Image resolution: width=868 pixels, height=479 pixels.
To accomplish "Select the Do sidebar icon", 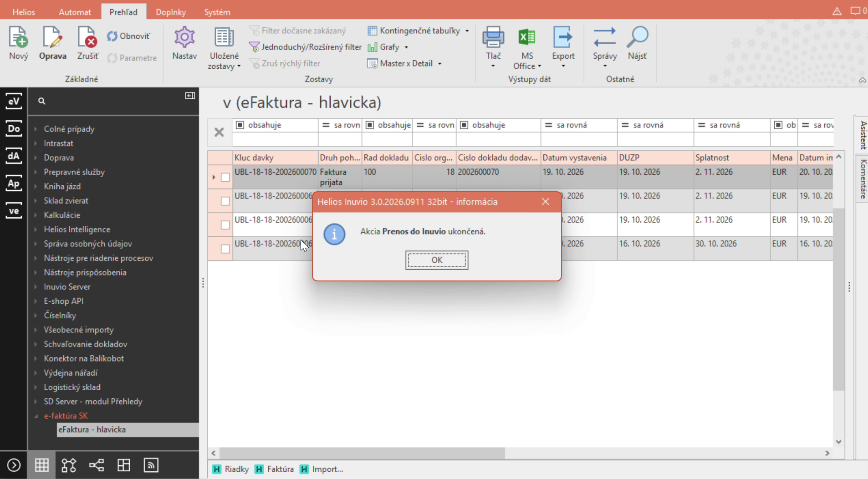I will [x=14, y=128].
